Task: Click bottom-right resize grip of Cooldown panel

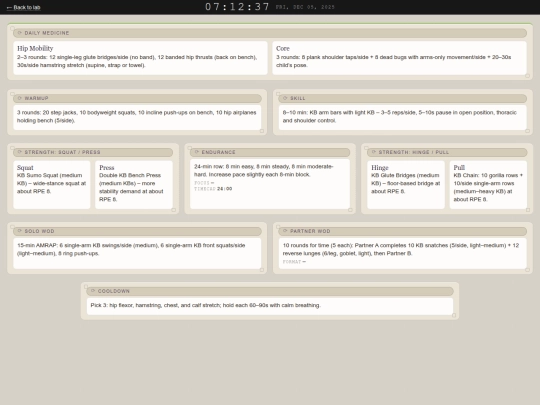Action: pos(454,315)
